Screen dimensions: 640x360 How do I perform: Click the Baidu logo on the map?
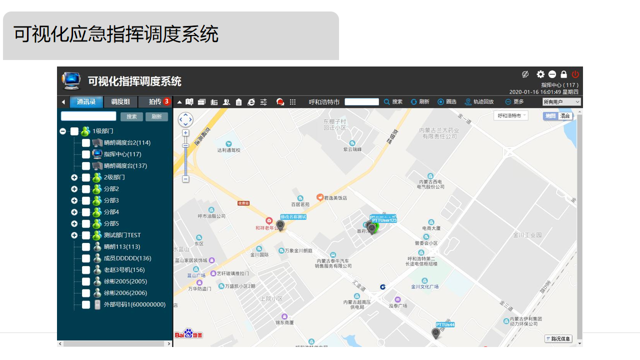coord(189,334)
